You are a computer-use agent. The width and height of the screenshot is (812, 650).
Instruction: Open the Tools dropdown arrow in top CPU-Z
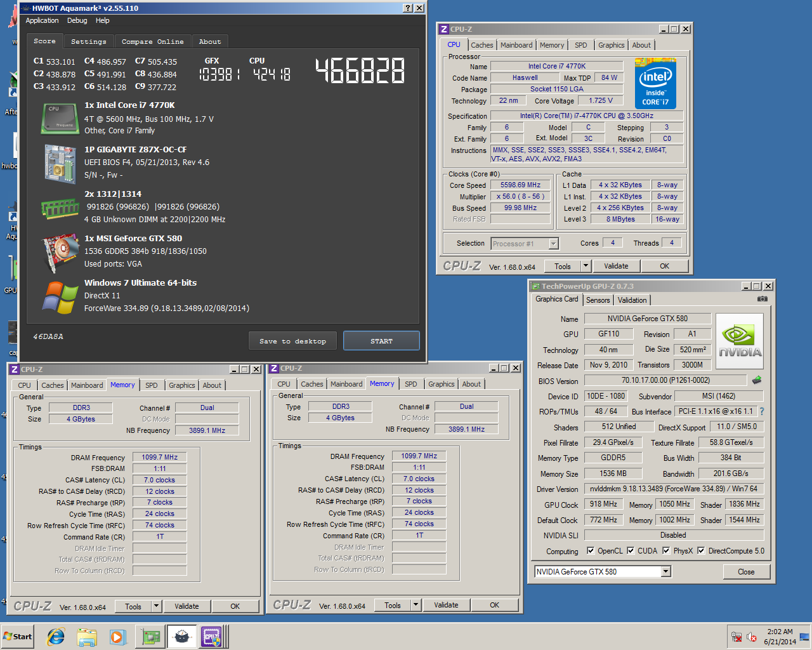tap(586, 266)
